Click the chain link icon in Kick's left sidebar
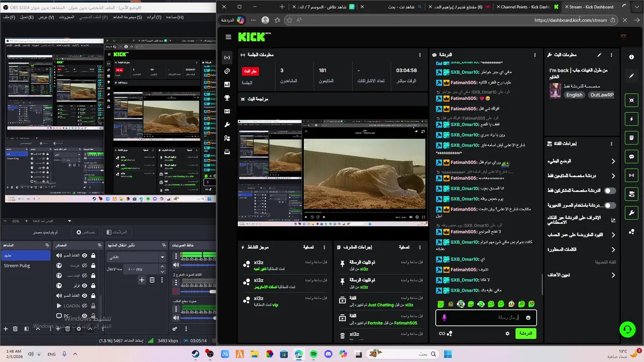The width and height of the screenshot is (644, 362). point(227,71)
